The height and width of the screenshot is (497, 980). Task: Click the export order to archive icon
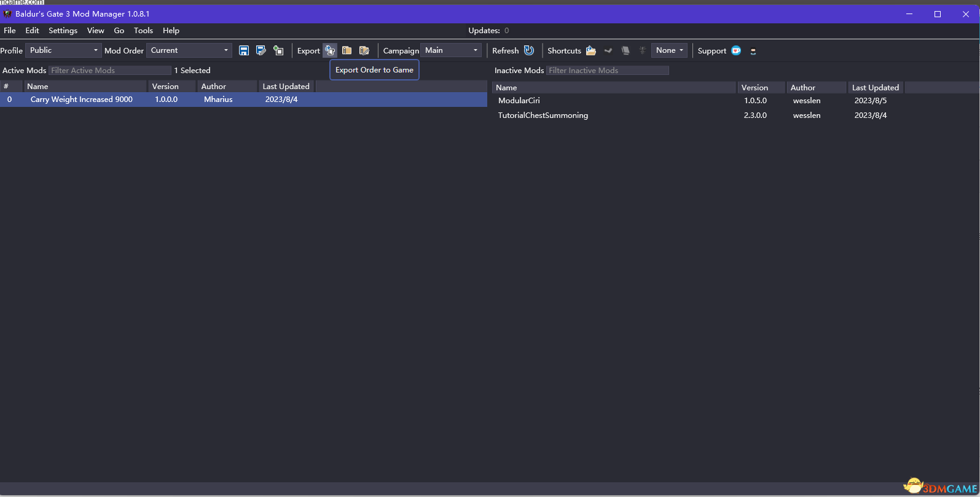pos(347,50)
